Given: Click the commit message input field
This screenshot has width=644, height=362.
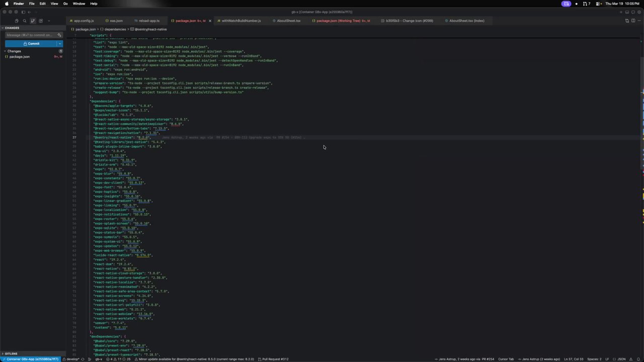Looking at the screenshot, I should (31, 35).
